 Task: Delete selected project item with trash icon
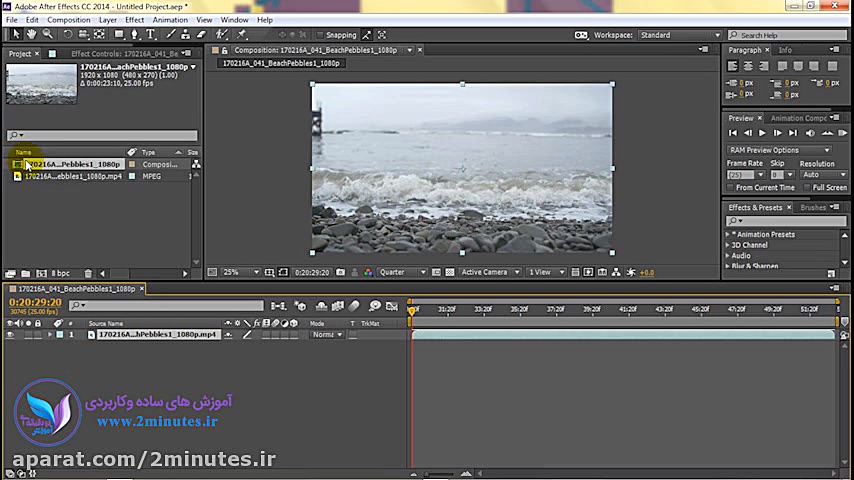pos(88,274)
